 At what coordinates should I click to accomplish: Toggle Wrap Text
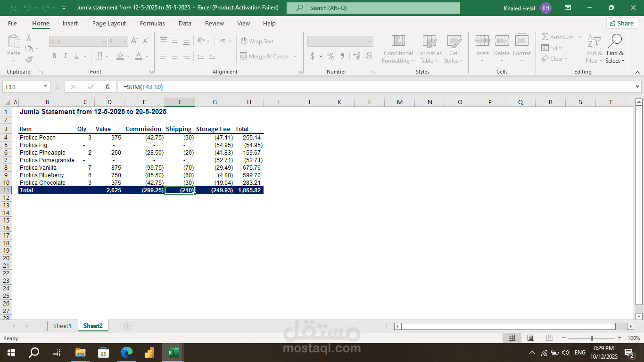(257, 41)
